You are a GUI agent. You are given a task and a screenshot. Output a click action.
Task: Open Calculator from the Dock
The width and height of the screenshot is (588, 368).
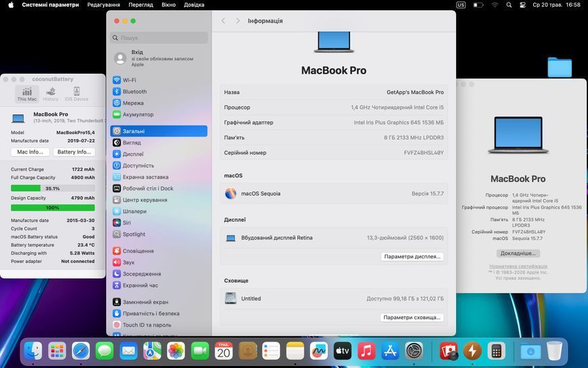tap(496, 351)
